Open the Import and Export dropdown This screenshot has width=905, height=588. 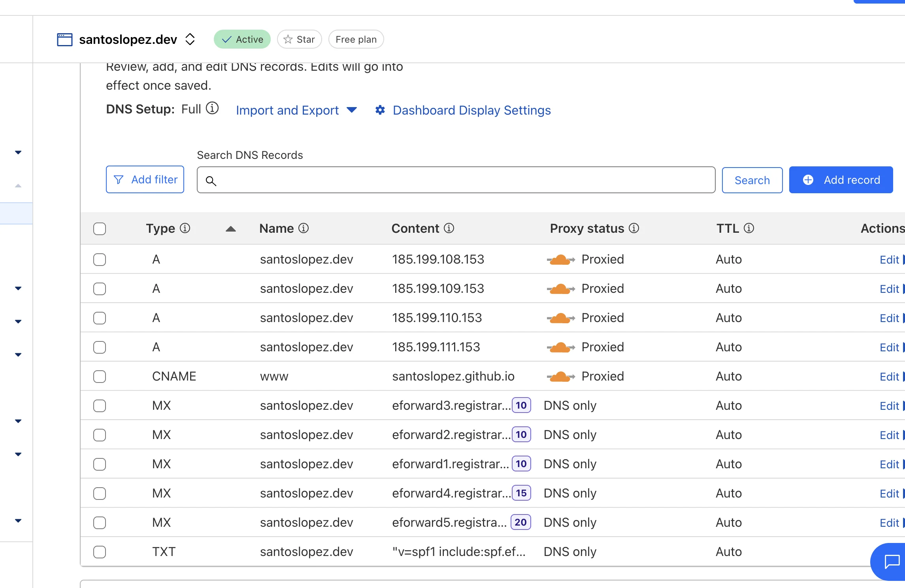point(296,110)
